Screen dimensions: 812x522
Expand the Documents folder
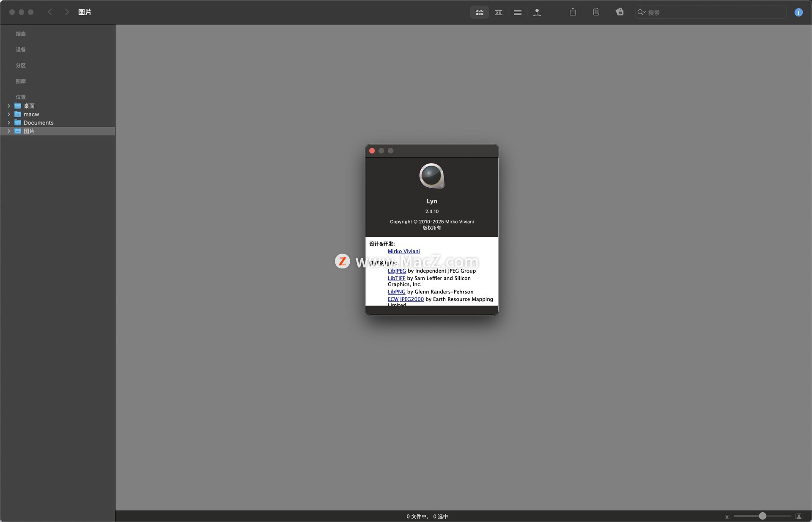pyautogui.click(x=8, y=123)
